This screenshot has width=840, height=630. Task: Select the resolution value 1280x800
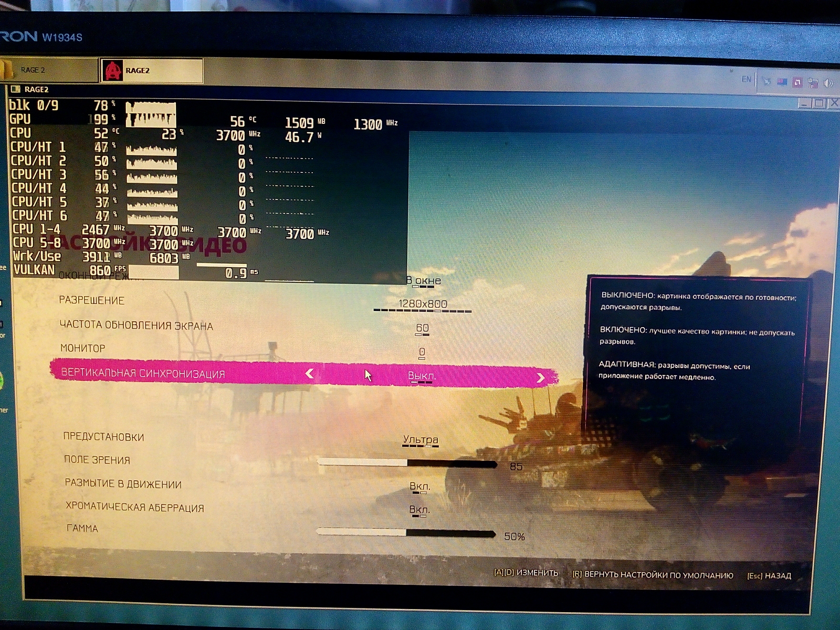[x=423, y=304]
